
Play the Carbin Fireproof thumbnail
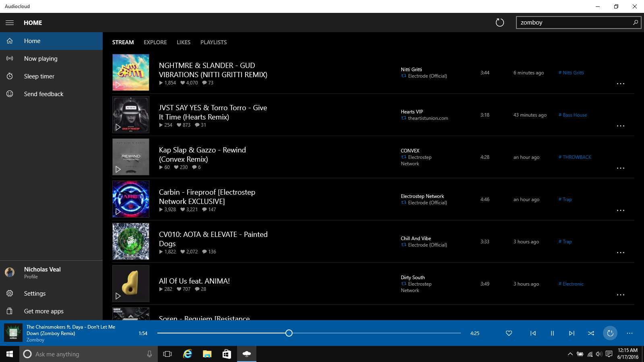pos(131,199)
